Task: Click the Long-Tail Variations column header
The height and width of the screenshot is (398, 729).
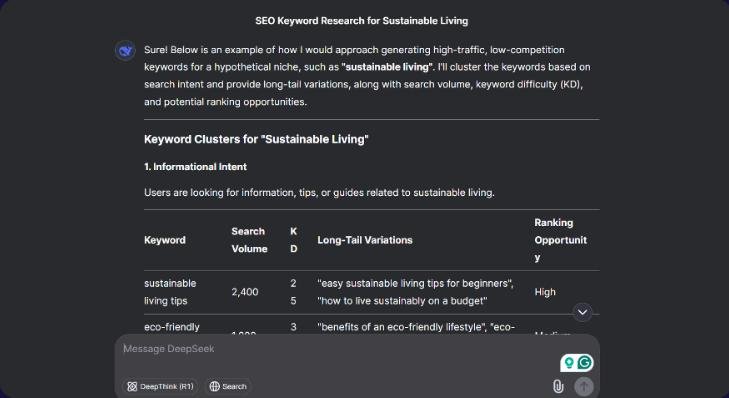Action: tap(365, 240)
